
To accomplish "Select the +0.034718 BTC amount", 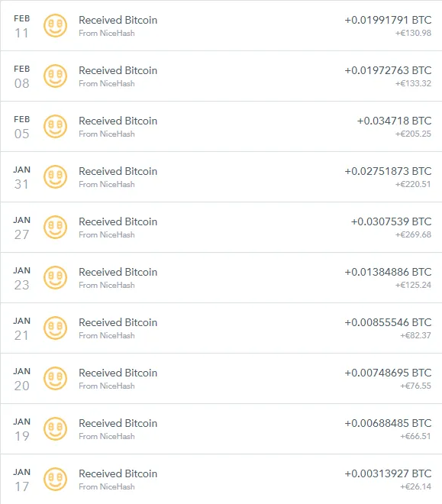I will (x=394, y=121).
